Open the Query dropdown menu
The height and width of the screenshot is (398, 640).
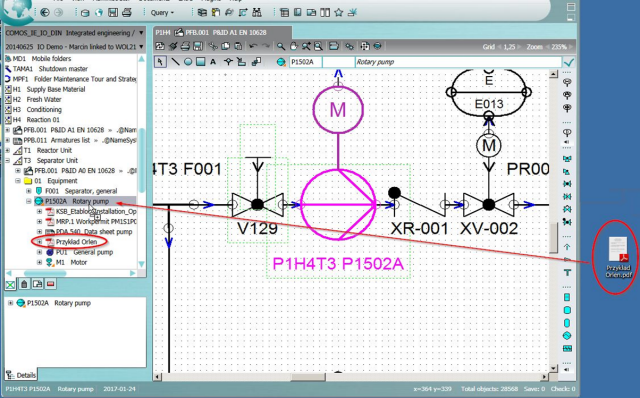(162, 13)
